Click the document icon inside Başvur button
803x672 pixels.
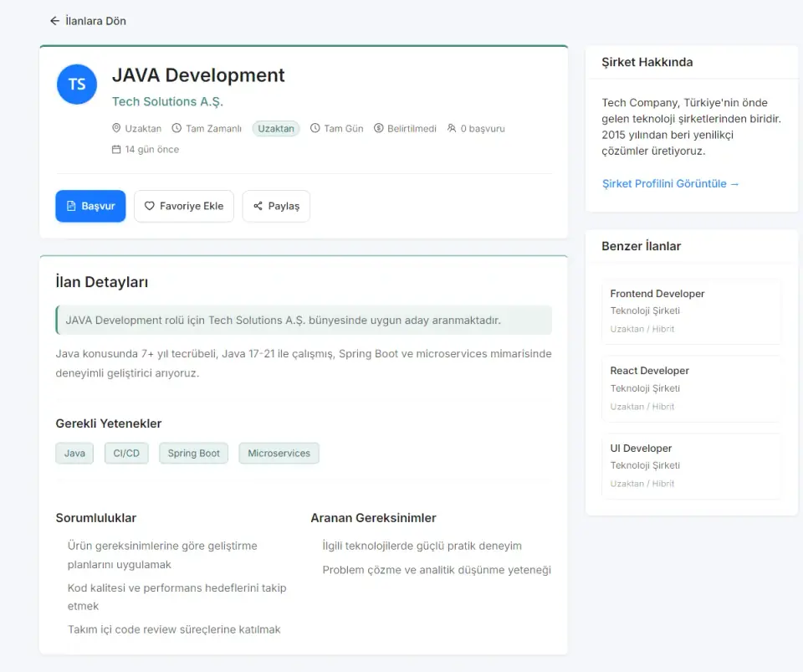72,206
